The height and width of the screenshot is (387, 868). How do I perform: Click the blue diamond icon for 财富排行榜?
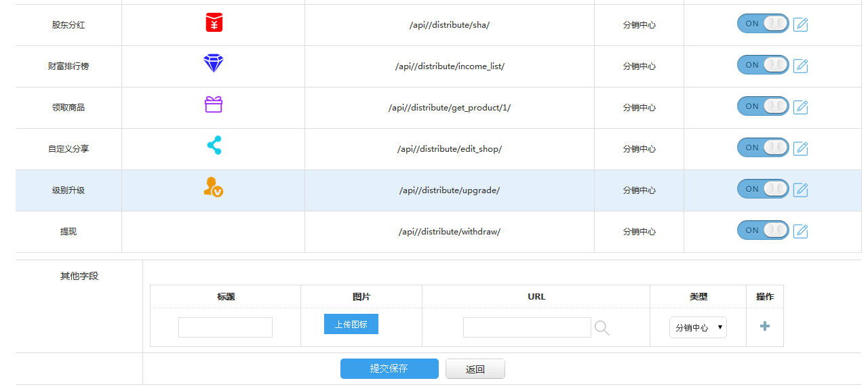pos(213,64)
